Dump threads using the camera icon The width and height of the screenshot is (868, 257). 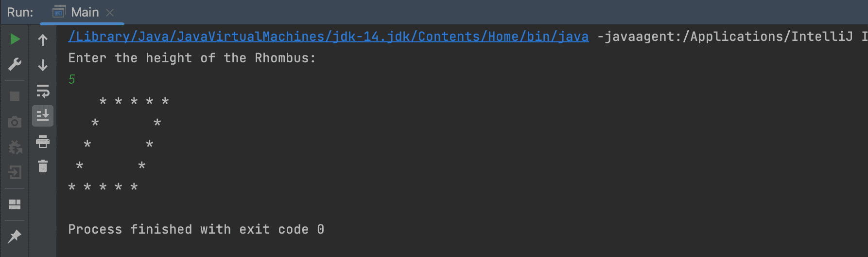click(x=15, y=122)
